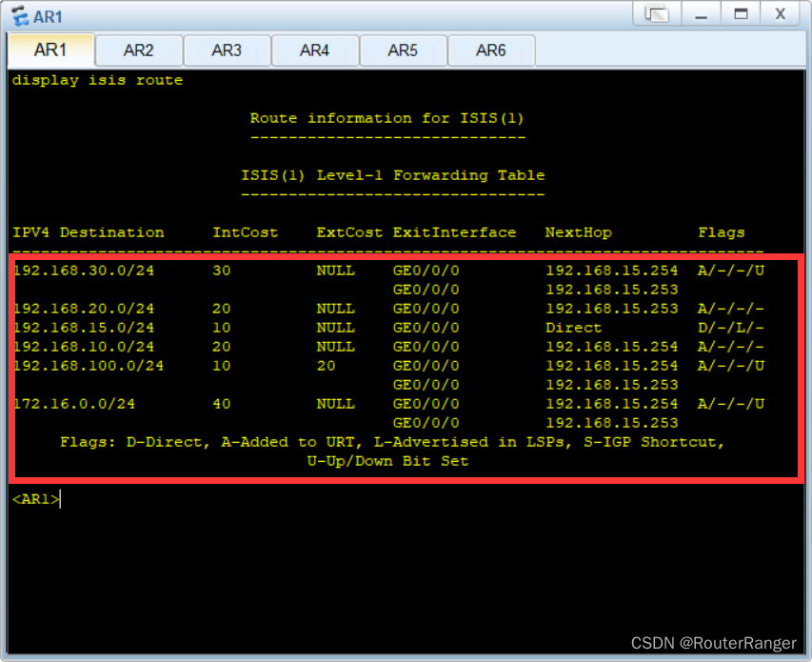Click 'Route information for ISIS(1)' heading
The image size is (812, 662).
point(387,119)
